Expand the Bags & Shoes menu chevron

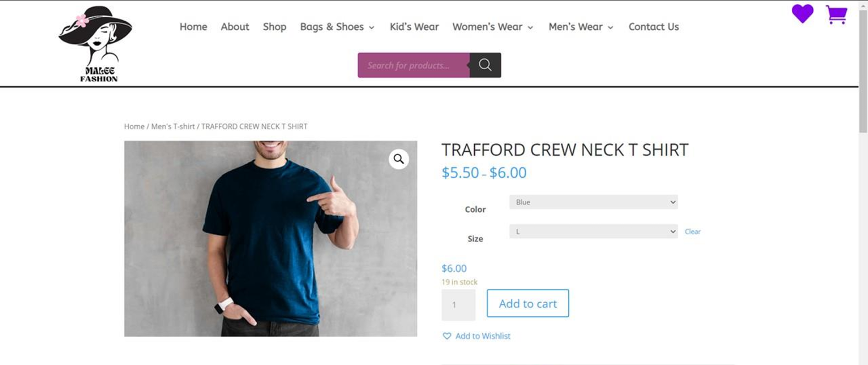click(372, 27)
